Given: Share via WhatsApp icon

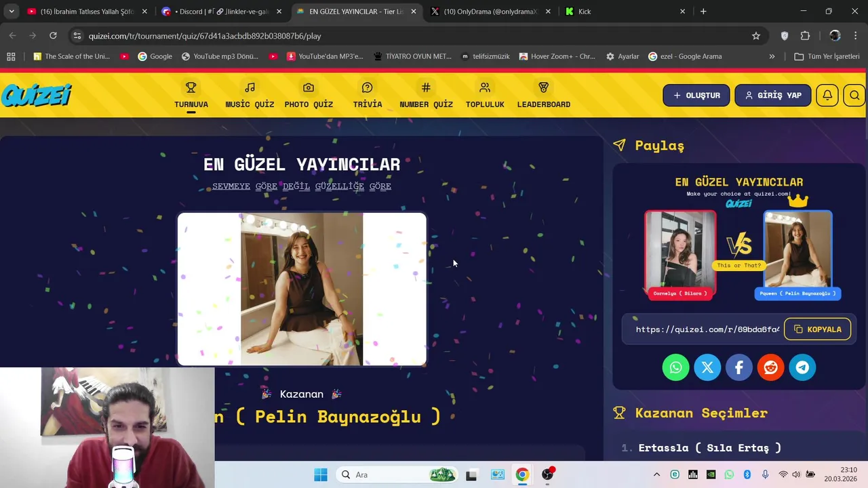Looking at the screenshot, I should [675, 367].
